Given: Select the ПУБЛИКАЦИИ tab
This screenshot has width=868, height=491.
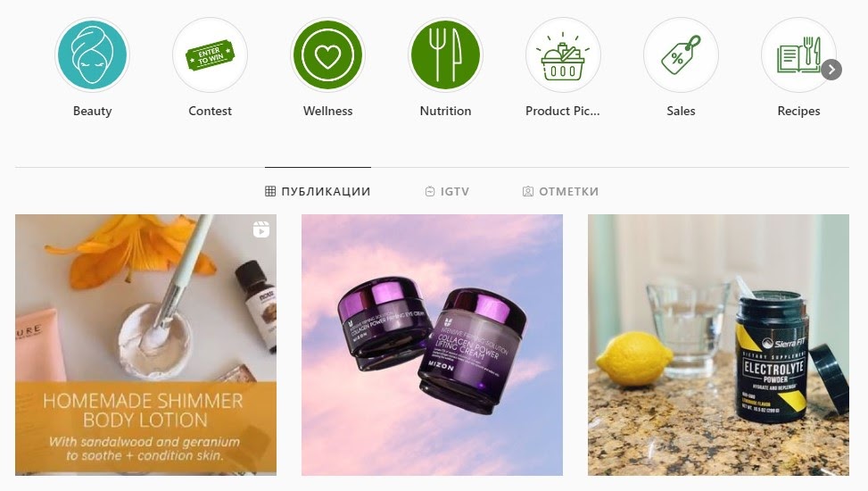Looking at the screenshot, I should (x=318, y=191).
